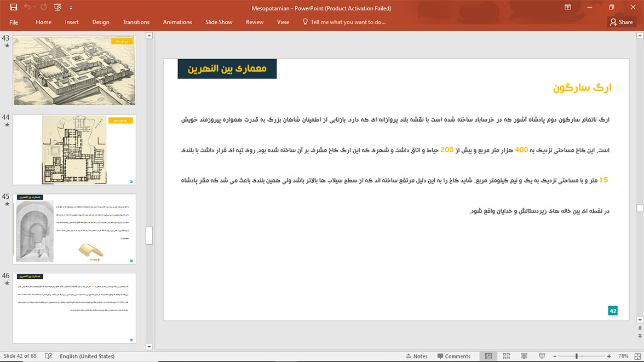This screenshot has width=644, height=362.
Task: Share the presentation
Action: 621,22
